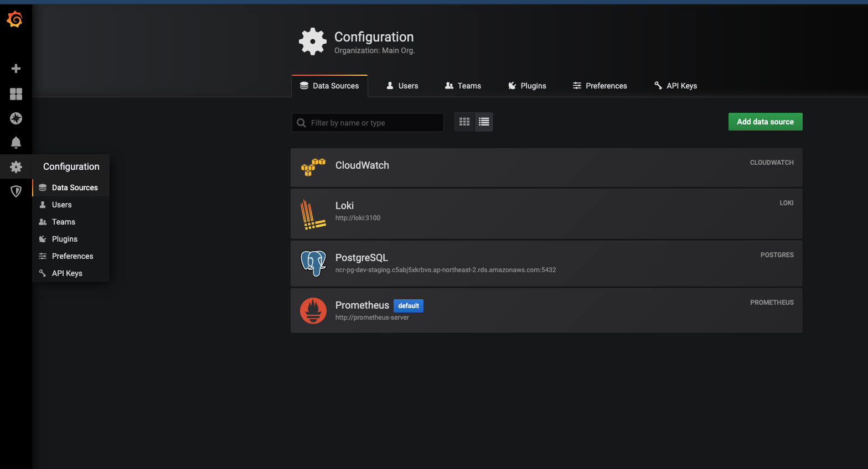Select Plugins in the Configuration flyout menu
The height and width of the screenshot is (469, 868).
click(x=71, y=239)
